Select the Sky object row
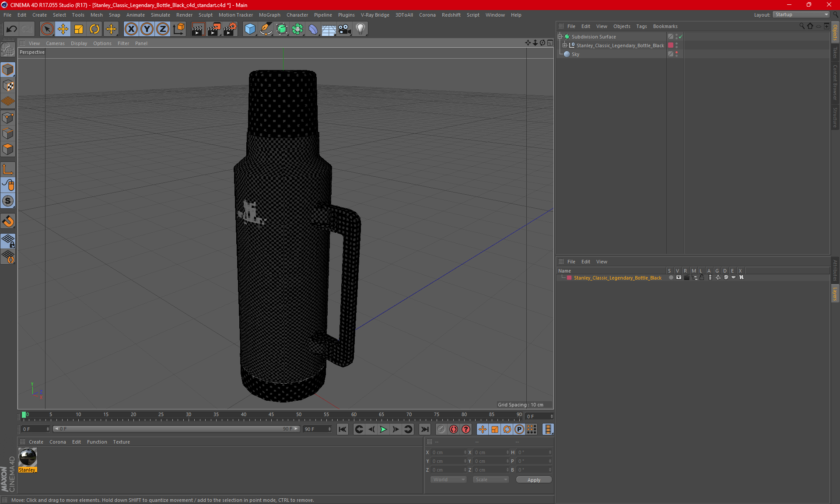The height and width of the screenshot is (504, 840). [x=612, y=54]
